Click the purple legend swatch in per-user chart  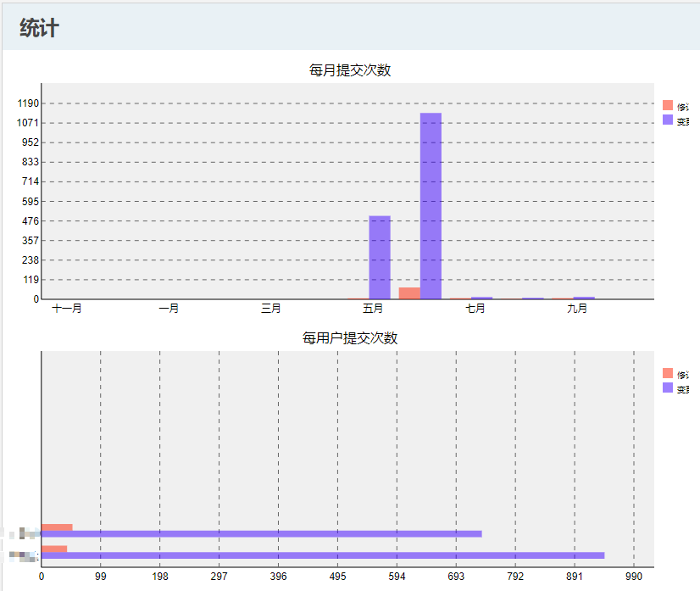(668, 387)
